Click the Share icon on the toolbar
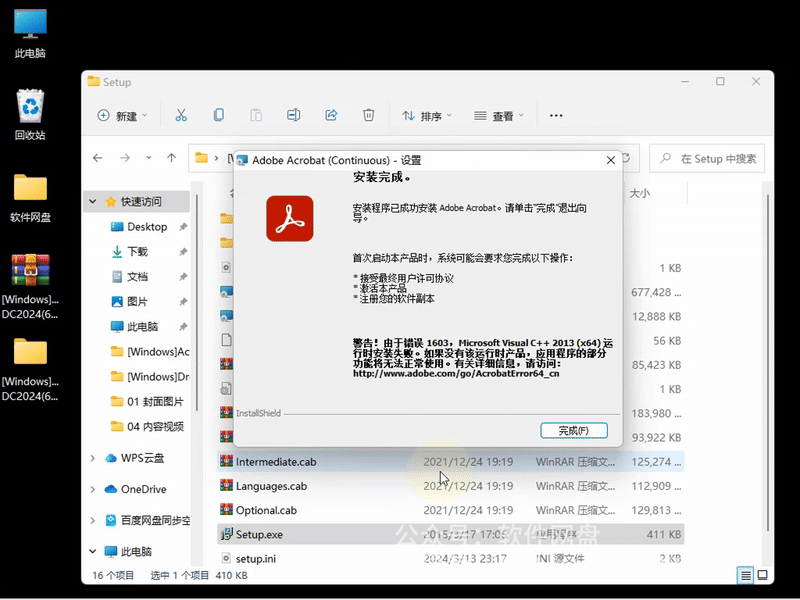The height and width of the screenshot is (600, 800). coord(331,115)
